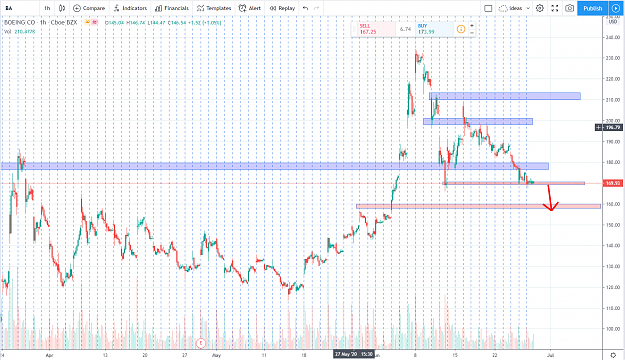The height and width of the screenshot is (360, 625).
Task: Click the SELL 167.25 button
Action: pos(377,29)
